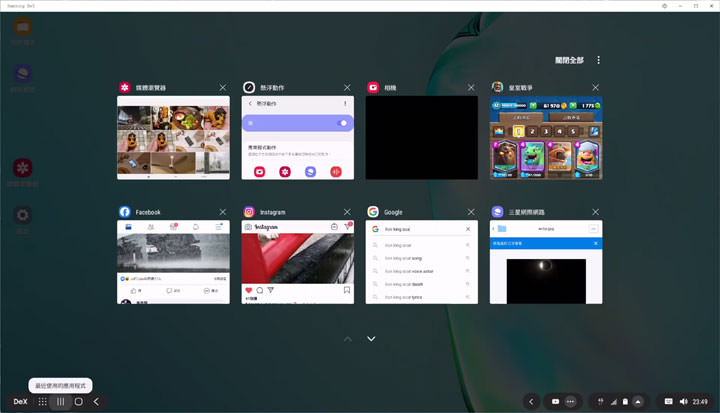Click the three-dots icon in taskbar tray

click(x=570, y=402)
